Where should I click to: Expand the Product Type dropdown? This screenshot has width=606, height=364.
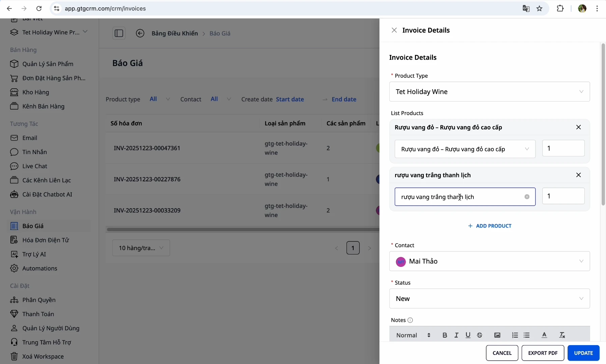[x=489, y=92]
